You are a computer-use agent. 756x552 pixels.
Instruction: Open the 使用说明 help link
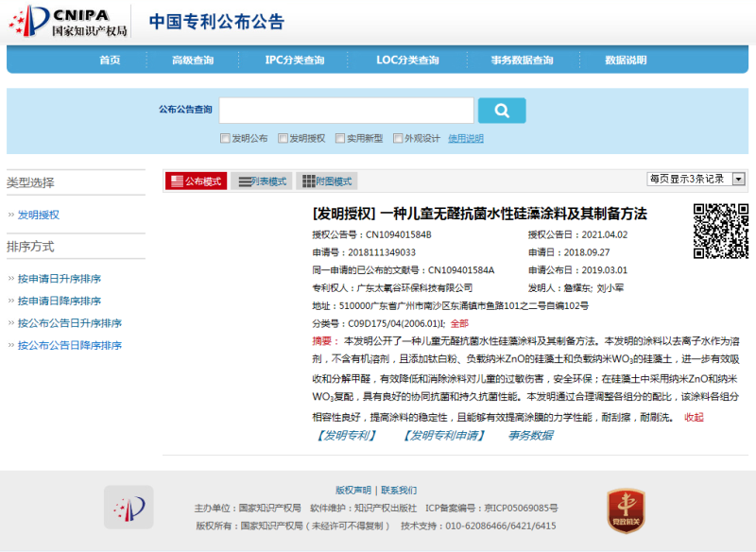[x=465, y=138]
